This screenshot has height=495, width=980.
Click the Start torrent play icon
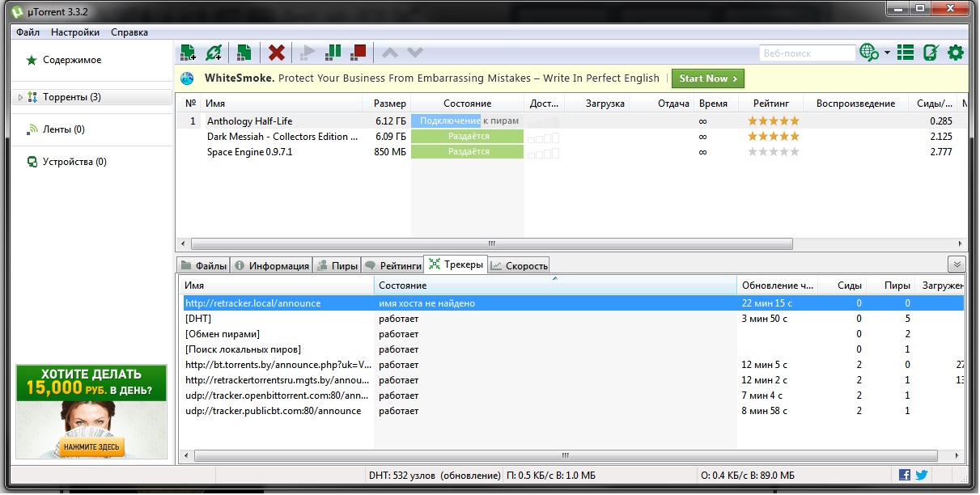pyautogui.click(x=307, y=53)
